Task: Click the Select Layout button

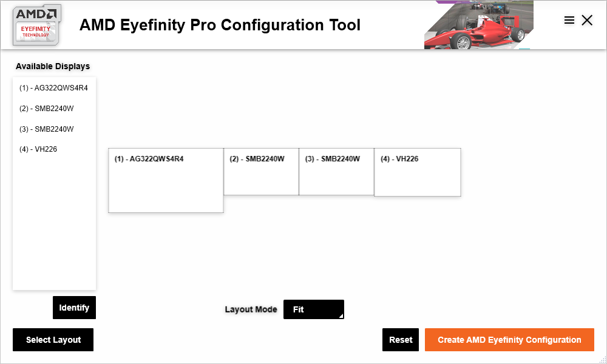Action: click(x=53, y=340)
